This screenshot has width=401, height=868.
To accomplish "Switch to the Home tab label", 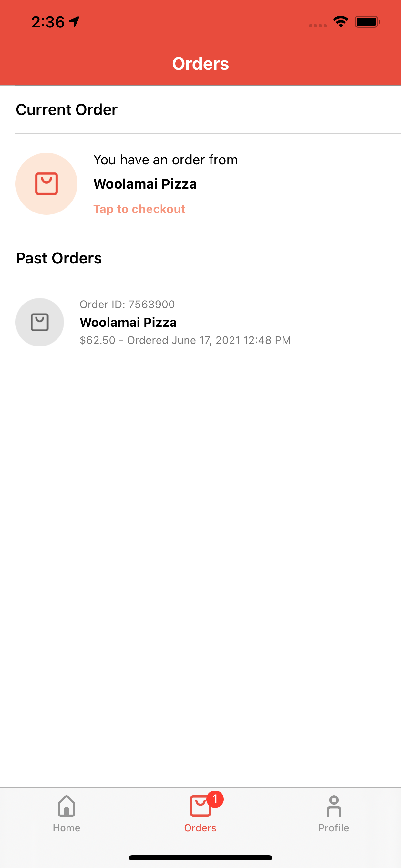I will (x=67, y=828).
